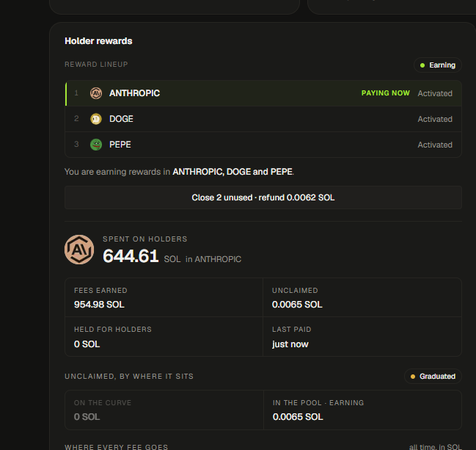Click IN THE POOL · EARNING label
Screen dimensions: 476x450
click(318, 403)
